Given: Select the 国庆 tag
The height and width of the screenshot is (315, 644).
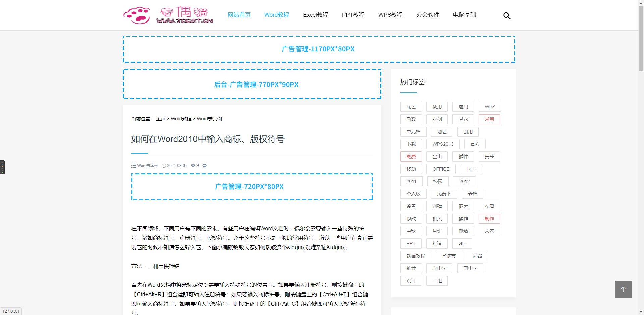Looking at the screenshot, I should point(471,169).
